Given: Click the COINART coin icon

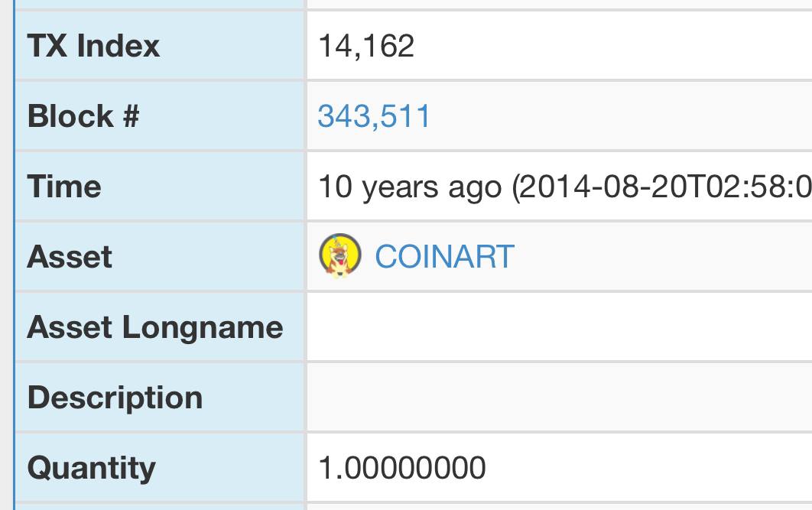Looking at the screenshot, I should coord(339,256).
